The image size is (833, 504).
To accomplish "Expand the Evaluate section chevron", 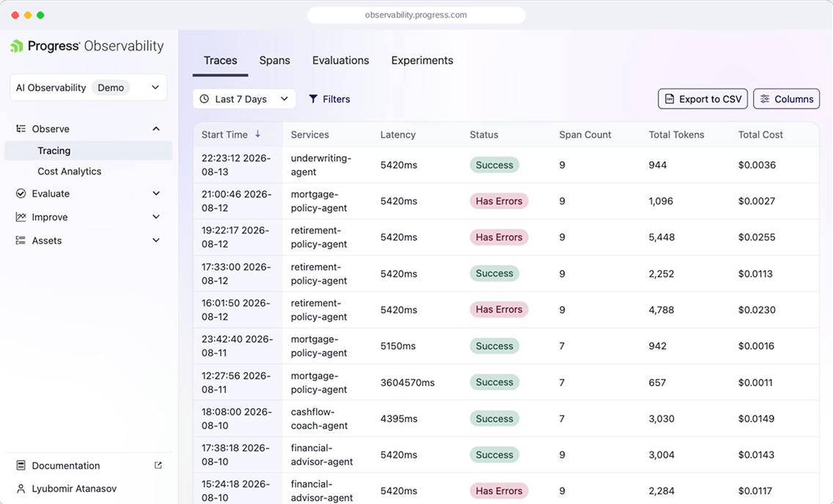I will click(x=156, y=193).
